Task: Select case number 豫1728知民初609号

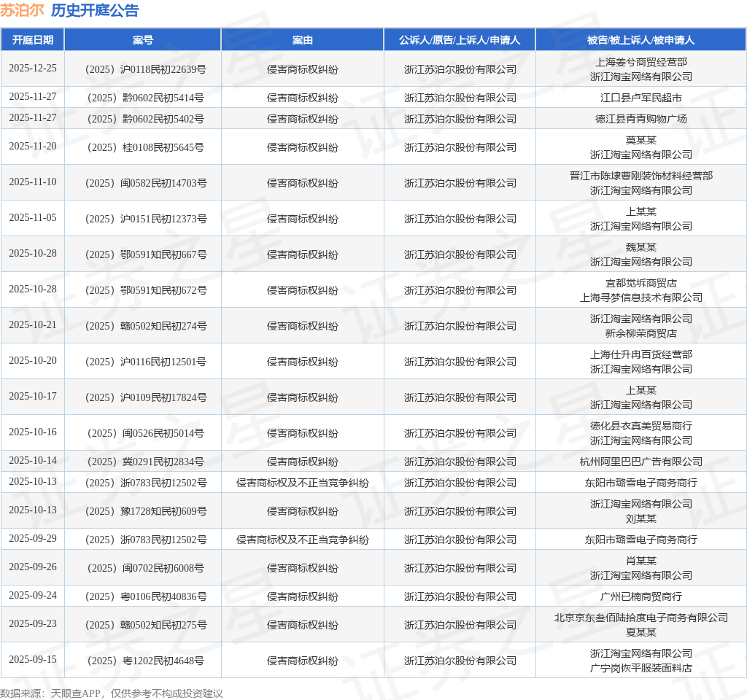Action: click(x=146, y=511)
